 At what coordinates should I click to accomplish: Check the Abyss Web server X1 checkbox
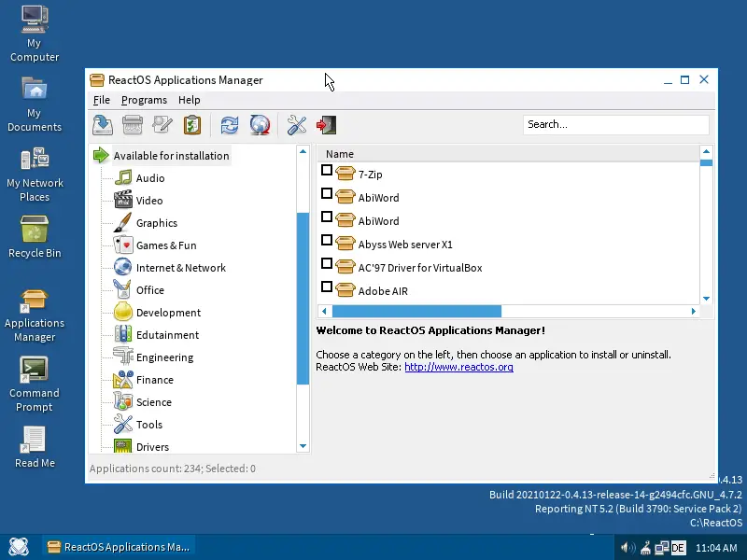click(x=327, y=240)
